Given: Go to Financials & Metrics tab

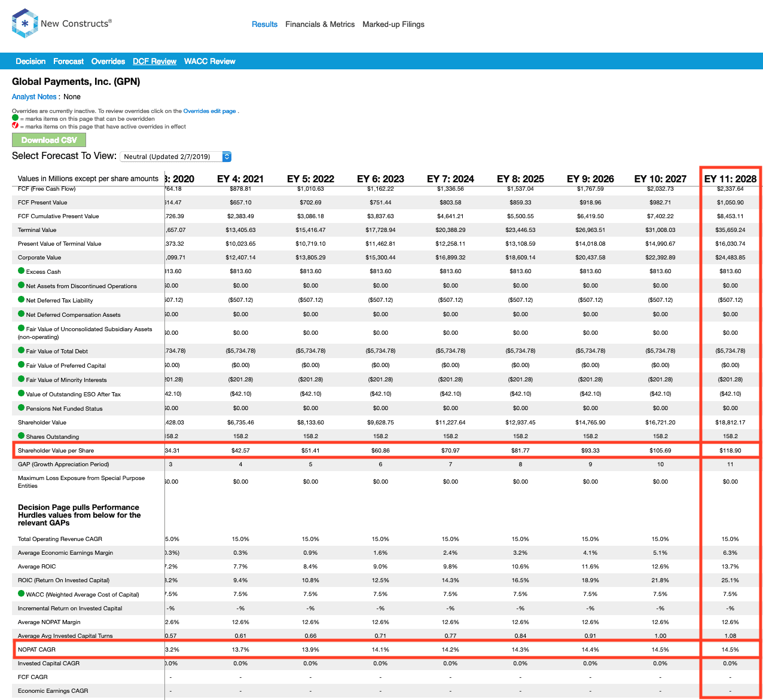Looking at the screenshot, I should coord(320,25).
